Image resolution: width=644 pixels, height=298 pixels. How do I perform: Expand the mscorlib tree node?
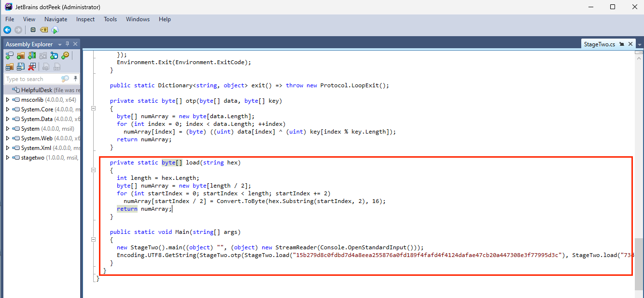click(7, 99)
